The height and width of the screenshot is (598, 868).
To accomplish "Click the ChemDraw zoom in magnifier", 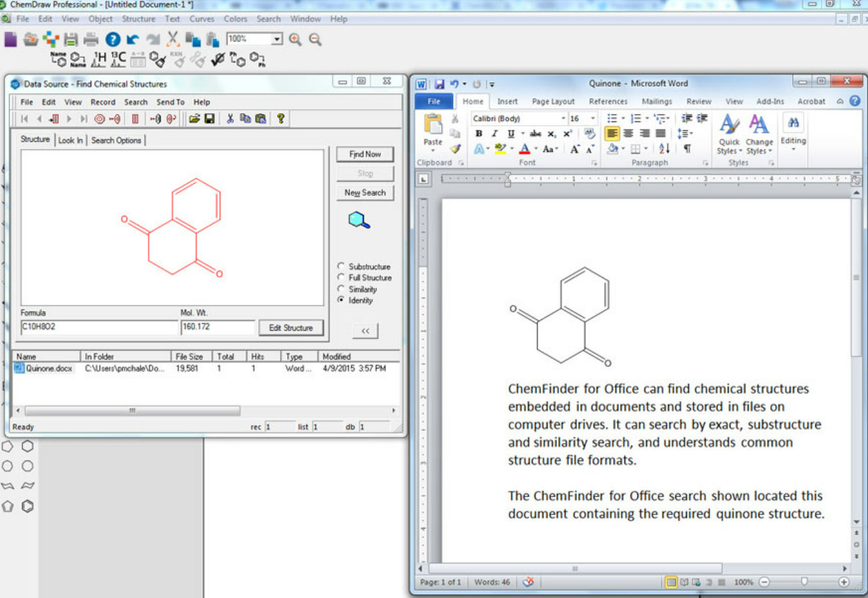I will 295,39.
